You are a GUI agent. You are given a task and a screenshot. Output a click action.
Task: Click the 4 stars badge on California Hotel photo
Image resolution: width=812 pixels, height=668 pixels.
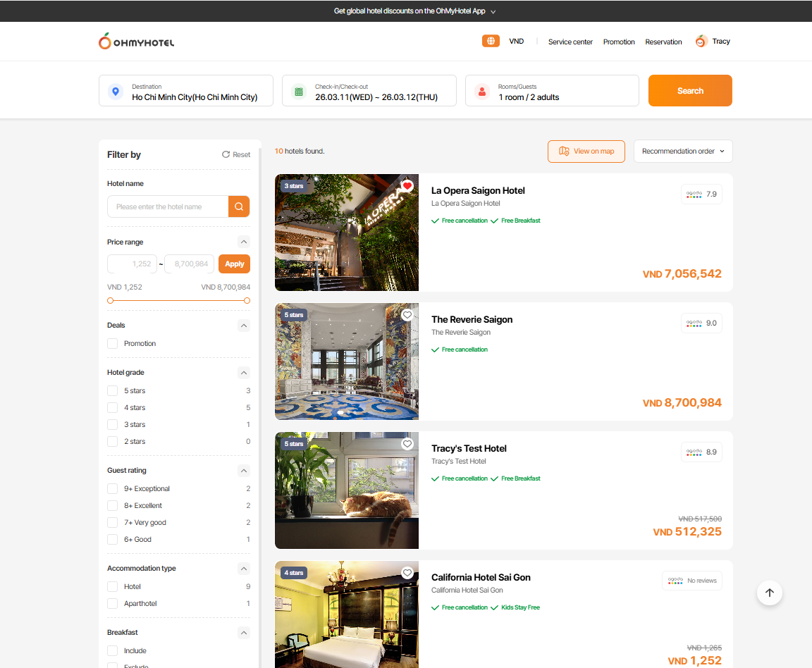point(294,573)
